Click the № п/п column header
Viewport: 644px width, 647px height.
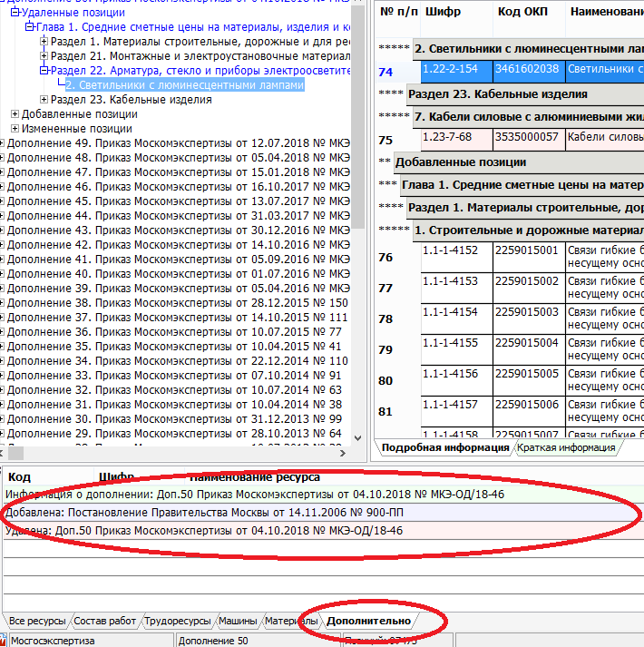(398, 12)
